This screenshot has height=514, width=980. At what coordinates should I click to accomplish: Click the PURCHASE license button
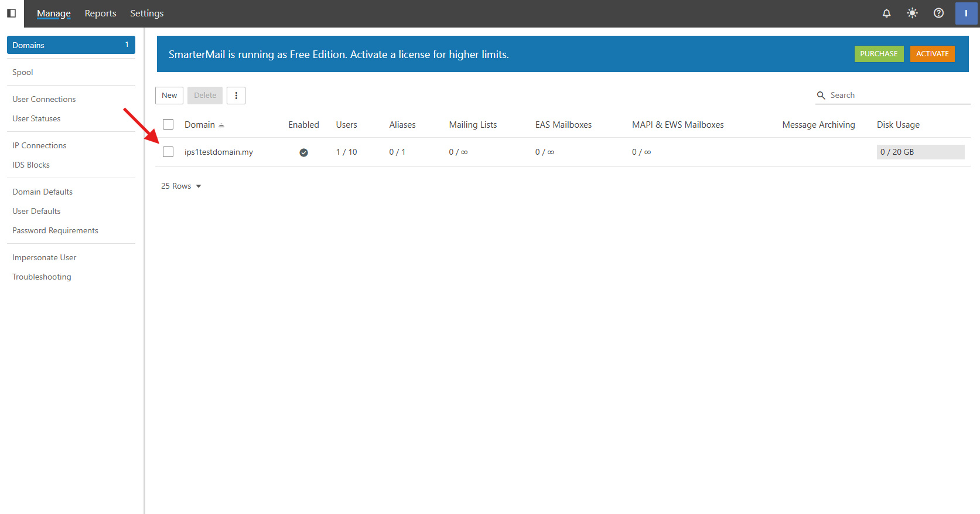tap(879, 54)
